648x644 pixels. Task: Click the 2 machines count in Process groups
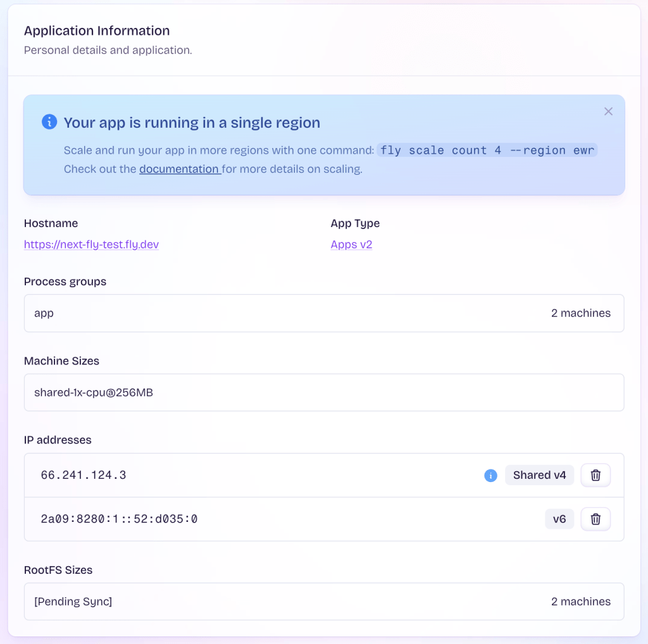click(x=580, y=313)
